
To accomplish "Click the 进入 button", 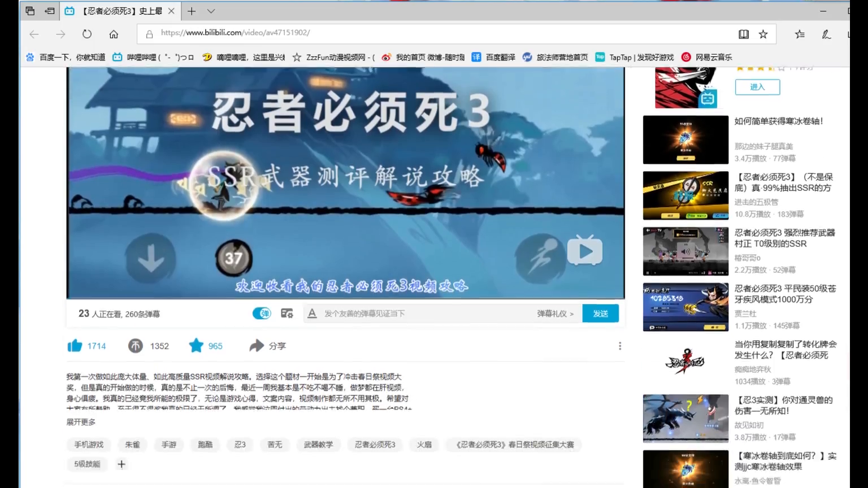I will pos(757,87).
